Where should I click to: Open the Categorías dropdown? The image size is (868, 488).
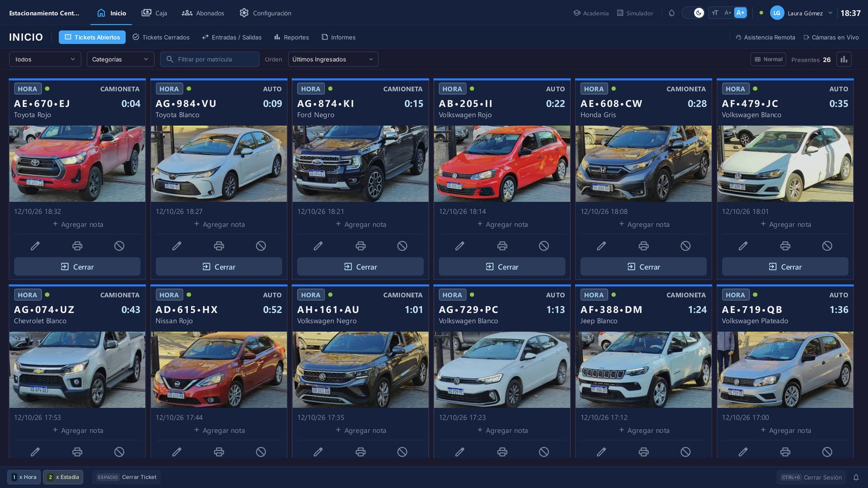120,60
